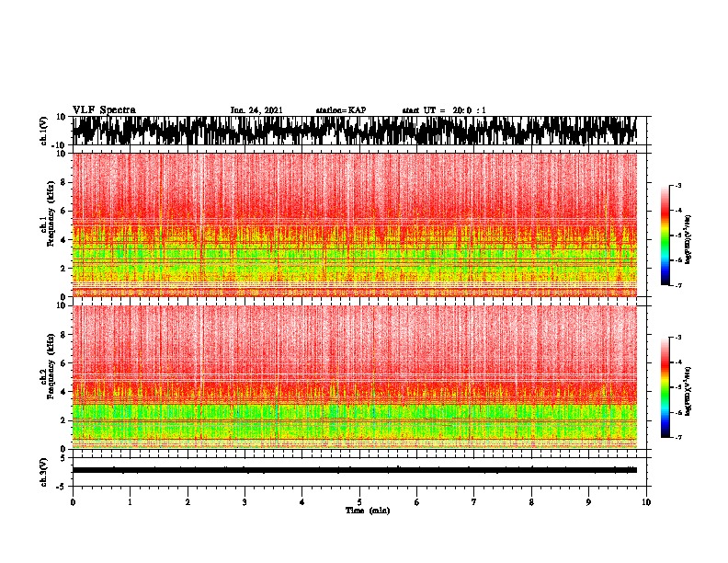Click time axis tick label "7"
The width and height of the screenshot is (728, 563).
[474, 502]
